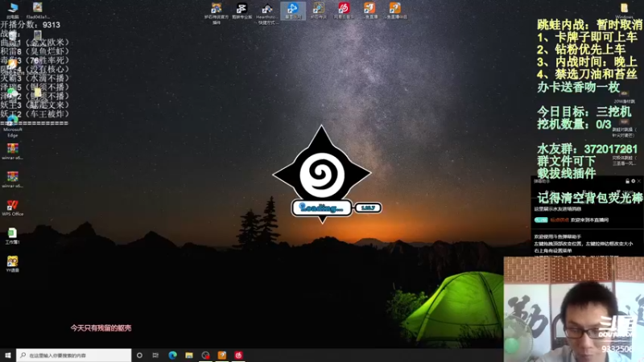Open the Windows Start menu
The height and width of the screenshot is (362, 644).
point(8,356)
